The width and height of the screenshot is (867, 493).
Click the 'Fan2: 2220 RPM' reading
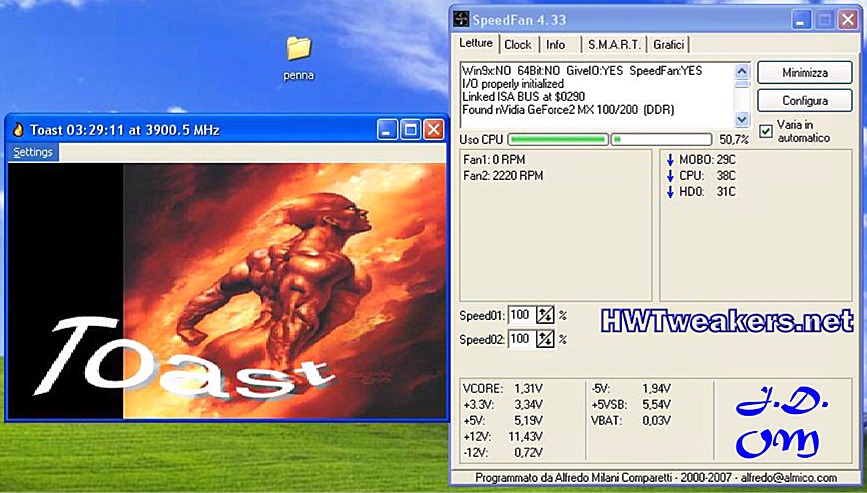pos(503,176)
